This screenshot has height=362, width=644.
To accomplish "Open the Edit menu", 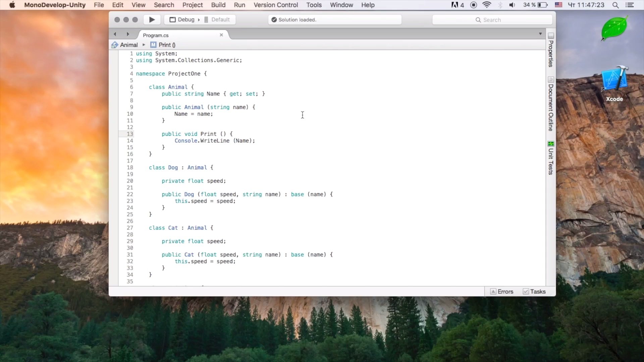I will [118, 5].
